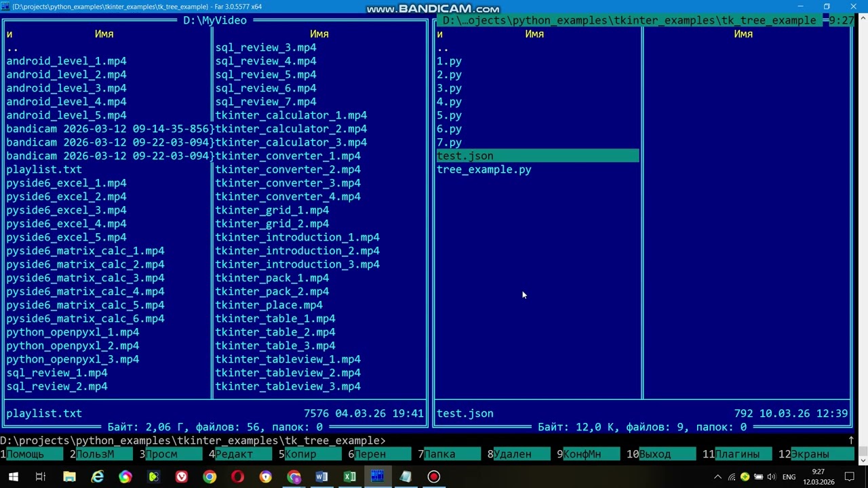Select sql_review_7.mp4 file
This screenshot has height=488, width=868.
[266, 102]
